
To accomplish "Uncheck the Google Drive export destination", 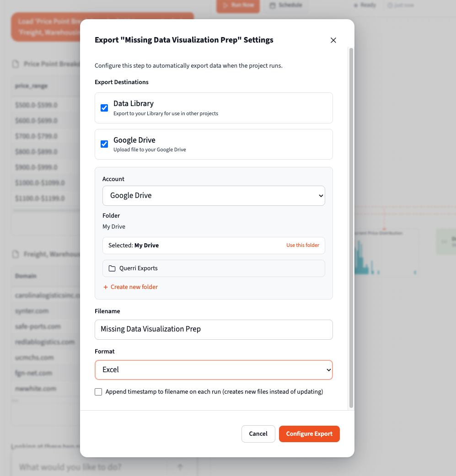I will 104,144.
